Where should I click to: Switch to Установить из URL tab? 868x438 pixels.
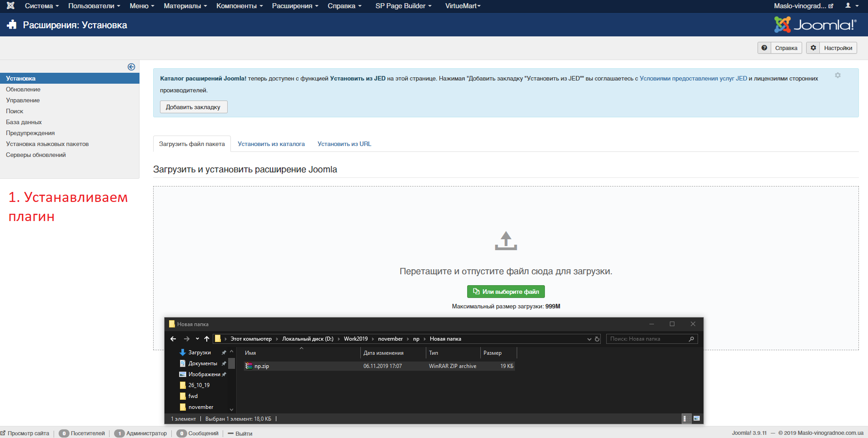pos(344,144)
